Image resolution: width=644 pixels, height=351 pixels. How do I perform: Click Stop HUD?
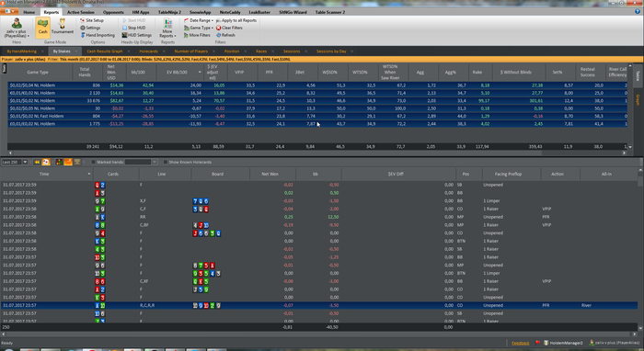(134, 28)
